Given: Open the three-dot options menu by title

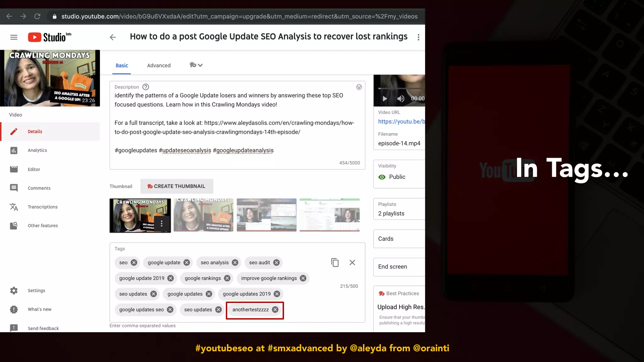Looking at the screenshot, I should [418, 37].
